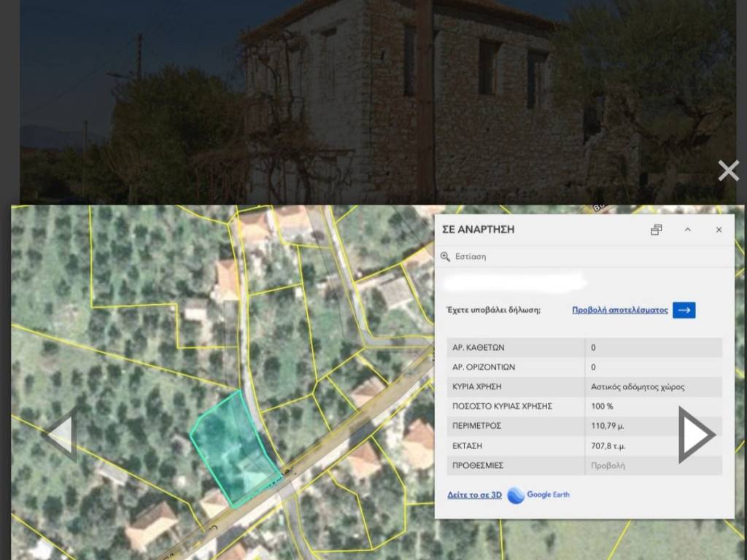
Task: Go to the next gallery image
Action: click(696, 435)
